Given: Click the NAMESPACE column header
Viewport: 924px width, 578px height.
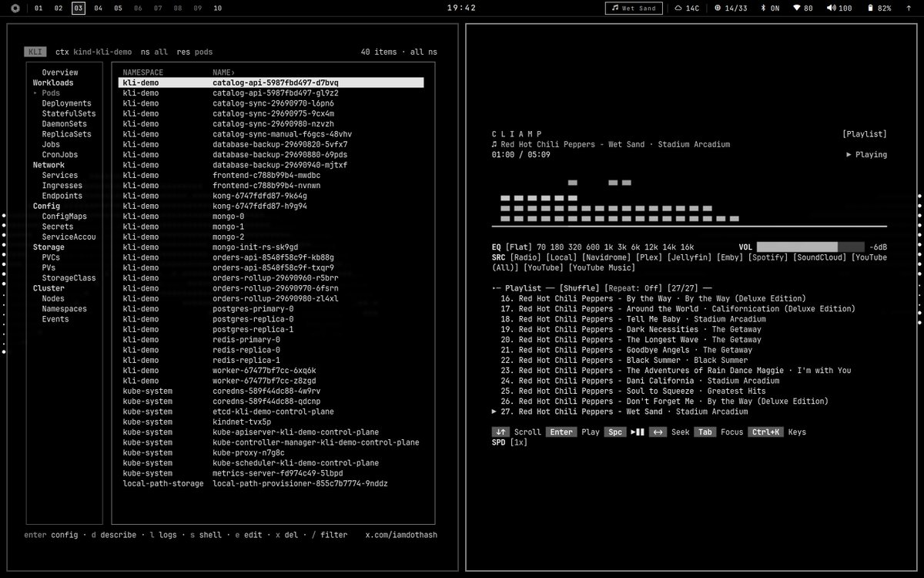Looking at the screenshot, I should [x=143, y=72].
